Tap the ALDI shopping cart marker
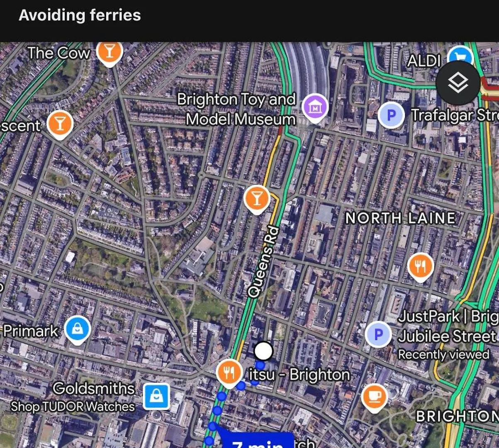The image size is (499, 448). pyautogui.click(x=460, y=56)
